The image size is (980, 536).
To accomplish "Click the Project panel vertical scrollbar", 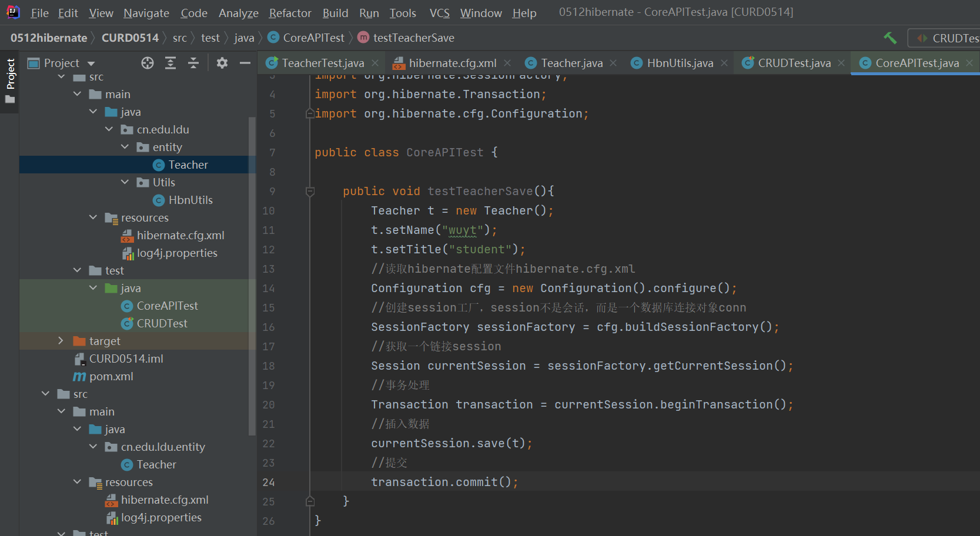I will click(253, 276).
